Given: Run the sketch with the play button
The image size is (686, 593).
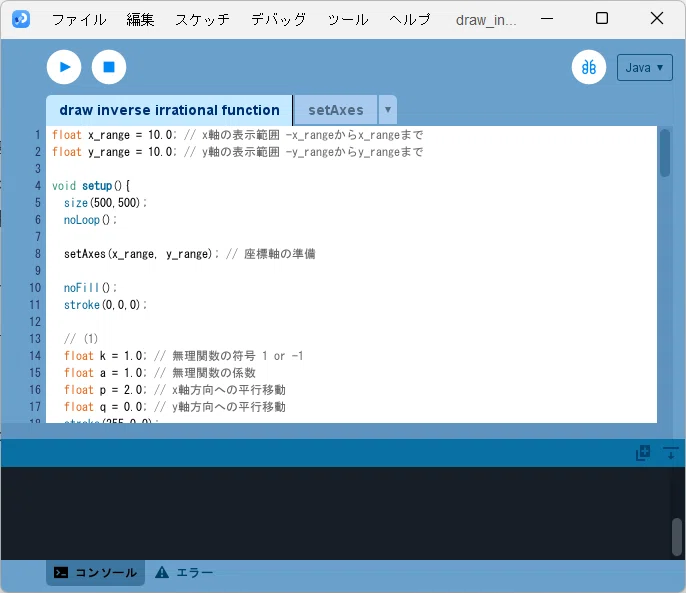Looking at the screenshot, I should [64, 67].
